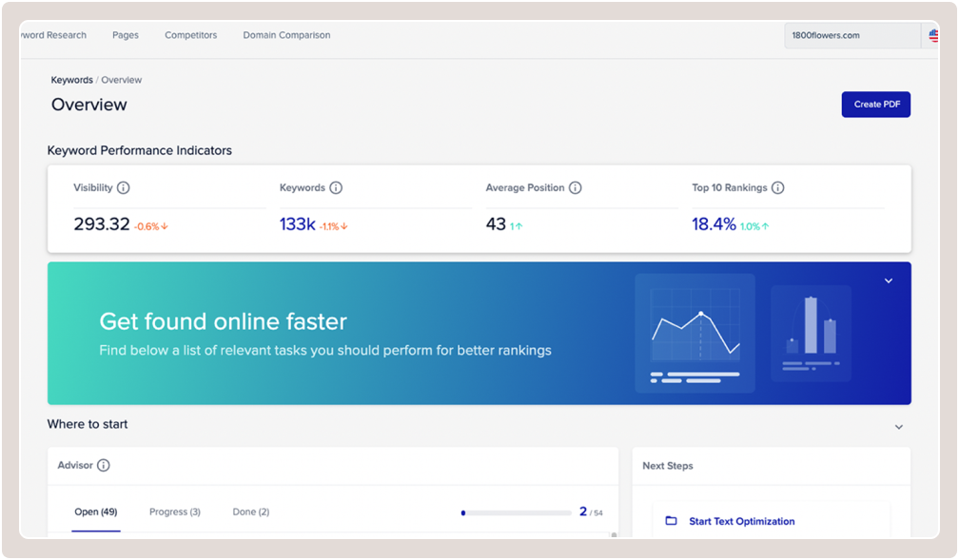Open Domain Comparison in top navigation
Viewport: 959px width, 560px height.
click(286, 35)
